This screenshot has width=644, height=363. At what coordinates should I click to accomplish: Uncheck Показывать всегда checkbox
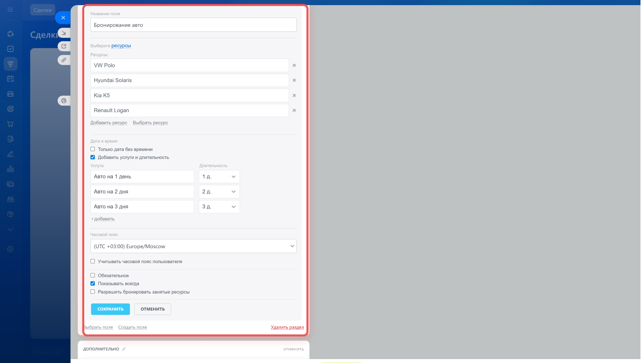(x=93, y=283)
